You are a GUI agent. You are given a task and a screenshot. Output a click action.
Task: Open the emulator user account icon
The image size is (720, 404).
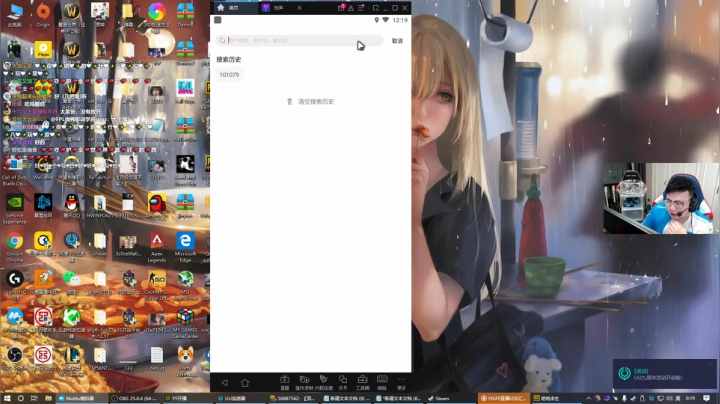pyautogui.click(x=351, y=8)
